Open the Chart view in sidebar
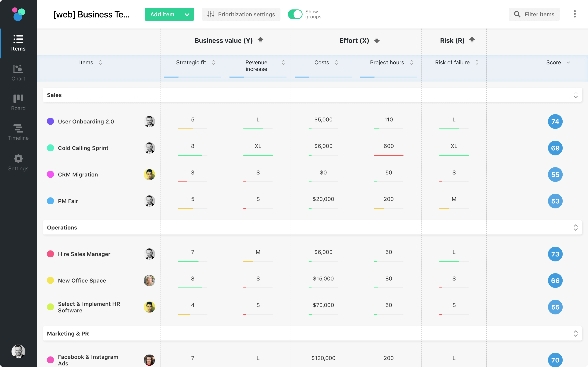 tap(18, 72)
